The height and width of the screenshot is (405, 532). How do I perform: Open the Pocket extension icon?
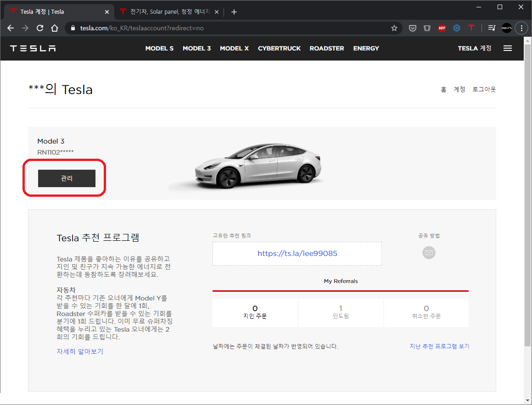pyautogui.click(x=413, y=28)
